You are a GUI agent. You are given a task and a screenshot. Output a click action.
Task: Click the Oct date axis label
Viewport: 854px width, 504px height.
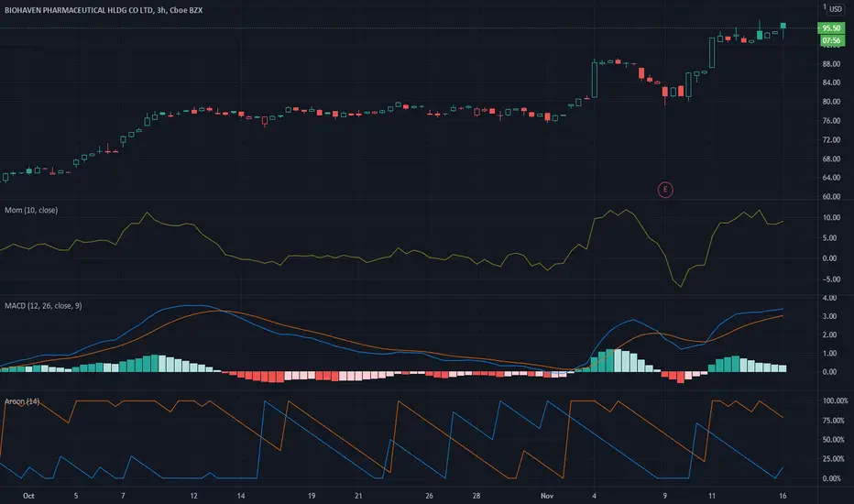point(28,496)
